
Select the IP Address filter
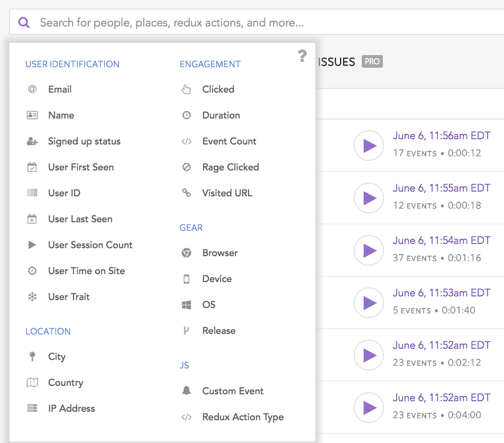coord(71,409)
